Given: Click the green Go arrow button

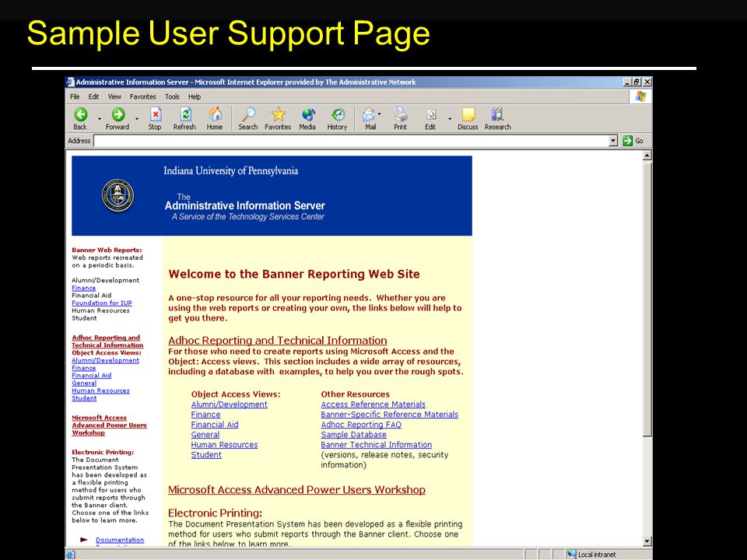Looking at the screenshot, I should click(x=627, y=141).
